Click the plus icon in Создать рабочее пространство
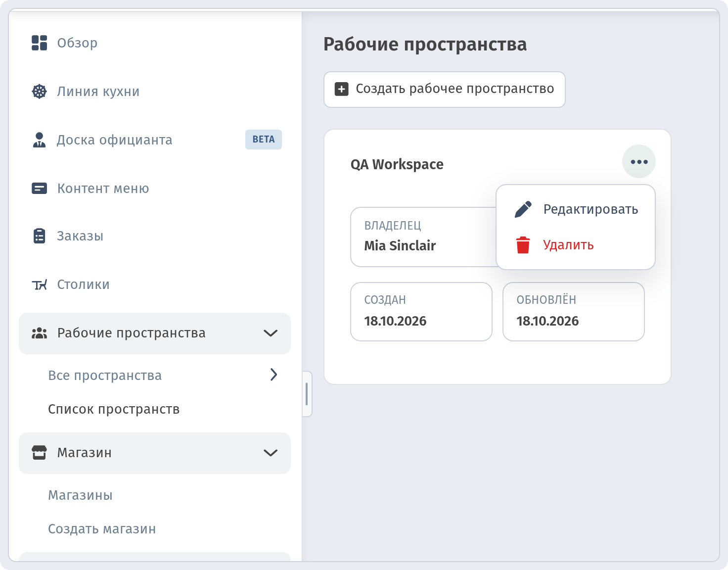 342,89
